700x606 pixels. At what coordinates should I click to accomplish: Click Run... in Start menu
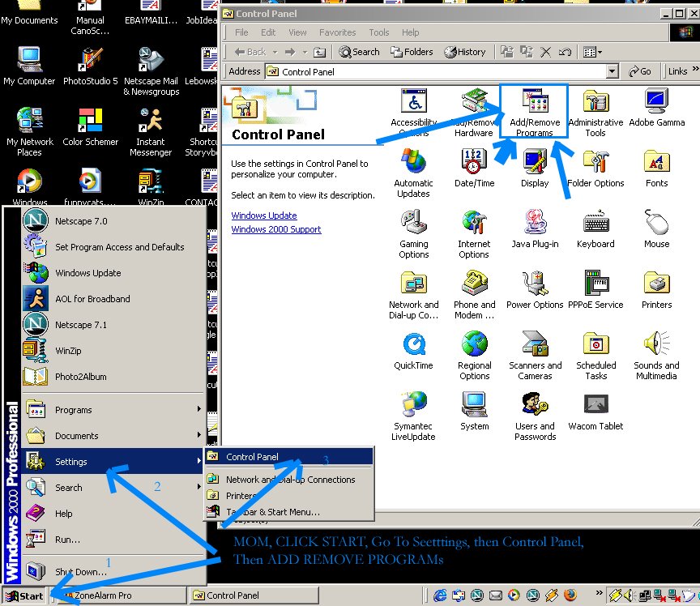click(x=113, y=539)
